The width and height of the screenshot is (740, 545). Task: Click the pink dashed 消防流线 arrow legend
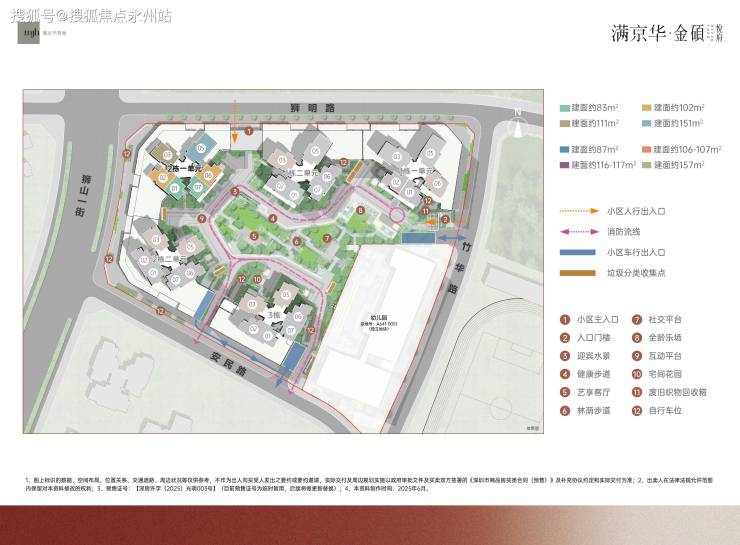point(577,232)
